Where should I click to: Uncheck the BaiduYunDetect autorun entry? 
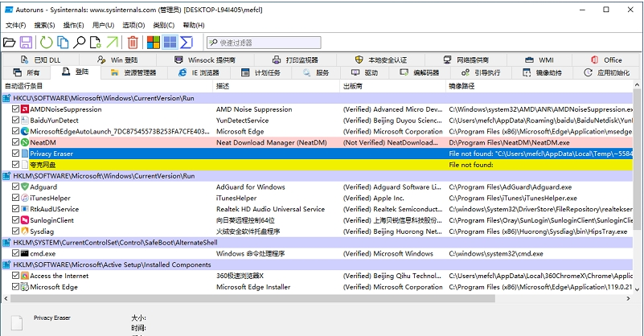(x=15, y=121)
